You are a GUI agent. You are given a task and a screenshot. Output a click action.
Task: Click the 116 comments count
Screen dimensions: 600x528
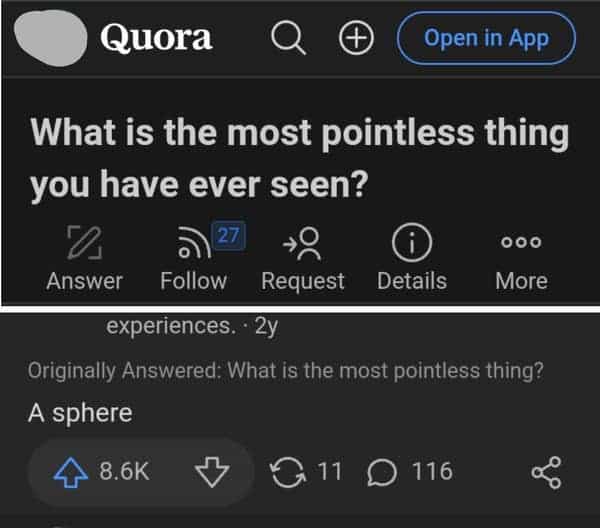(x=431, y=471)
